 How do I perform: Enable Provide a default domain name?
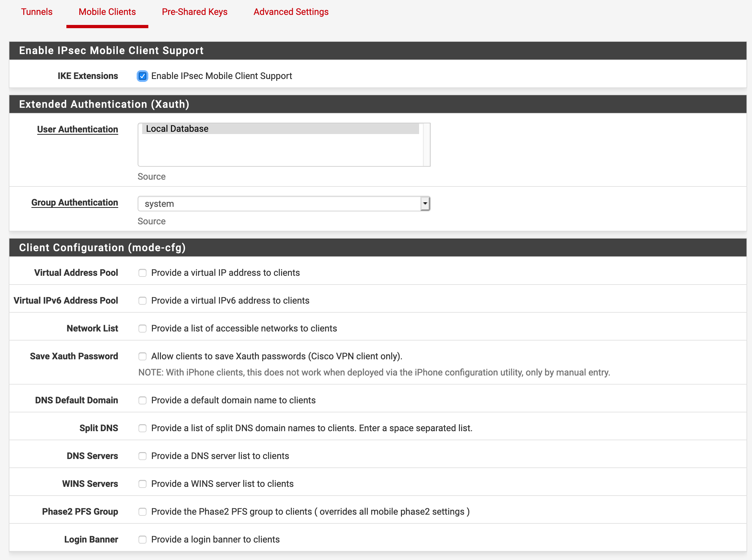coord(142,400)
